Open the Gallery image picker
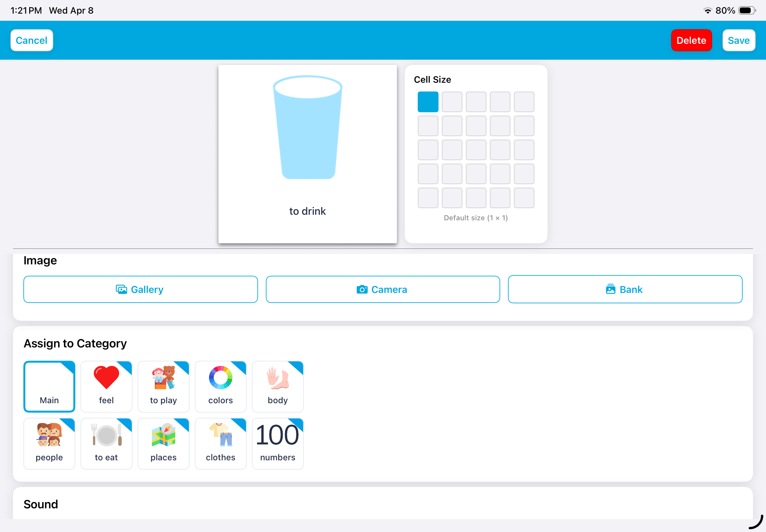Screen dimensions: 766x532 pos(141,289)
